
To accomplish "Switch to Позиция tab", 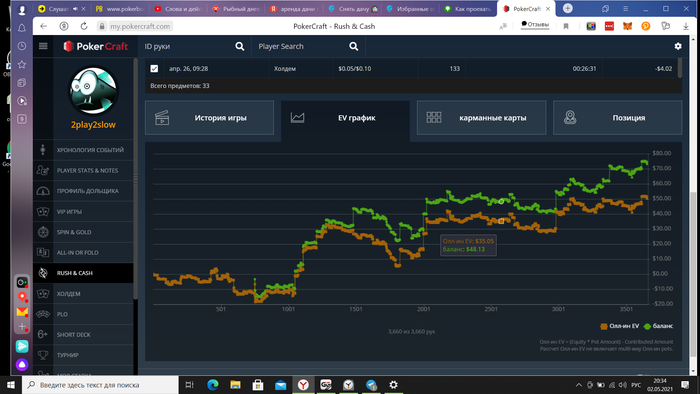I will pyautogui.click(x=617, y=118).
